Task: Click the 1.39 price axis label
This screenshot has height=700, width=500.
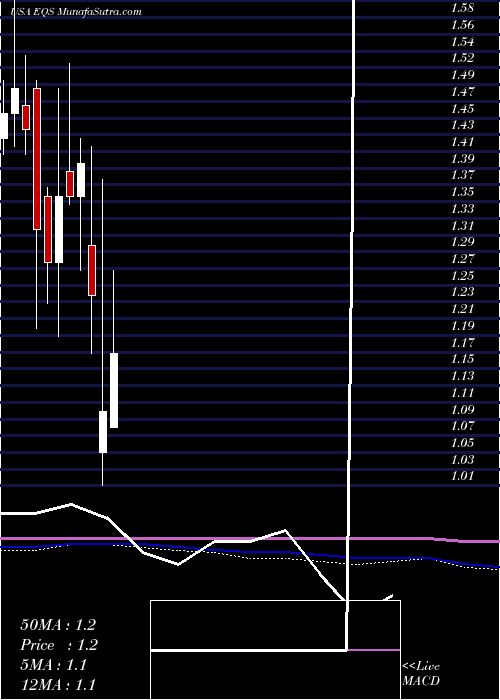Action: coord(462,158)
